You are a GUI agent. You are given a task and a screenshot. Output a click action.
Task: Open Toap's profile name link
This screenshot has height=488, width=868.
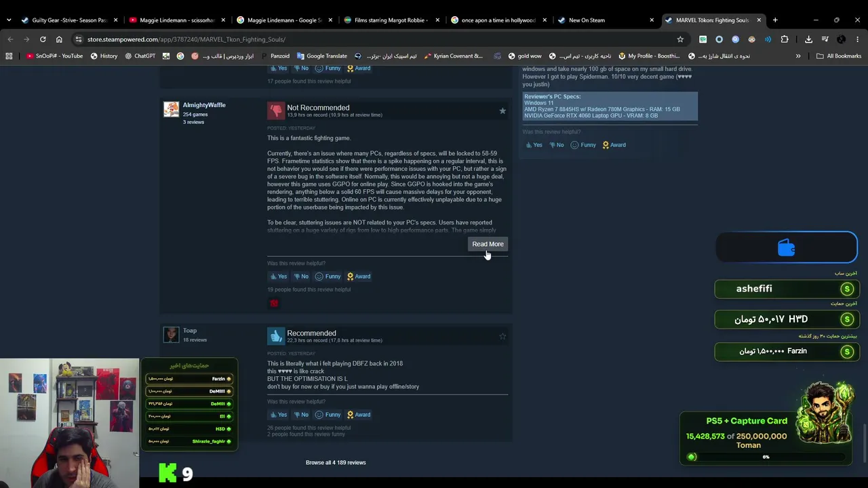(x=190, y=331)
